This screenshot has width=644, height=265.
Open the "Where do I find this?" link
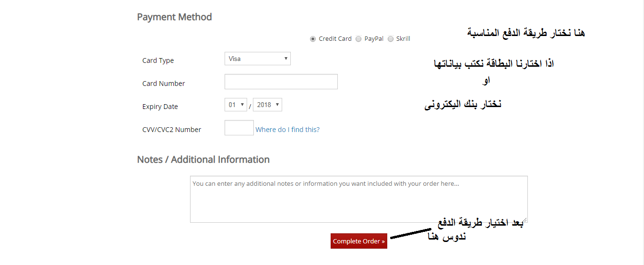[287, 130]
